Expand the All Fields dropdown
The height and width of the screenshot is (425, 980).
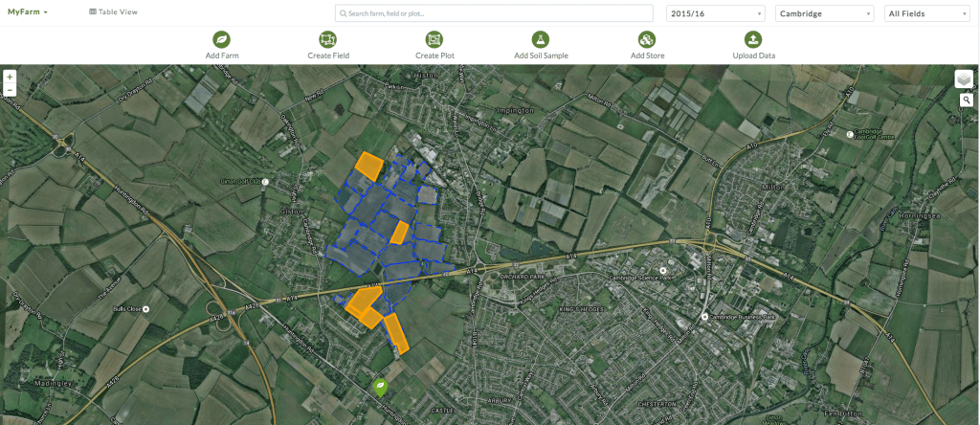tap(926, 13)
